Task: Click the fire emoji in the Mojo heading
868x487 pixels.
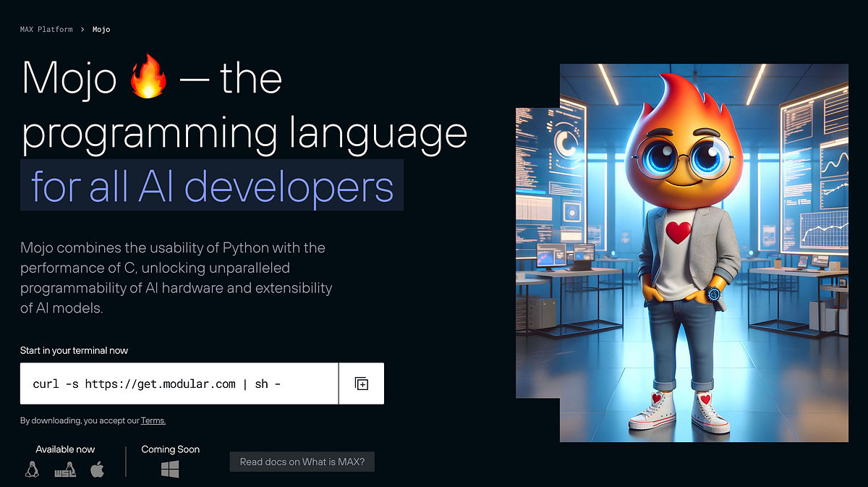Action: click(148, 77)
